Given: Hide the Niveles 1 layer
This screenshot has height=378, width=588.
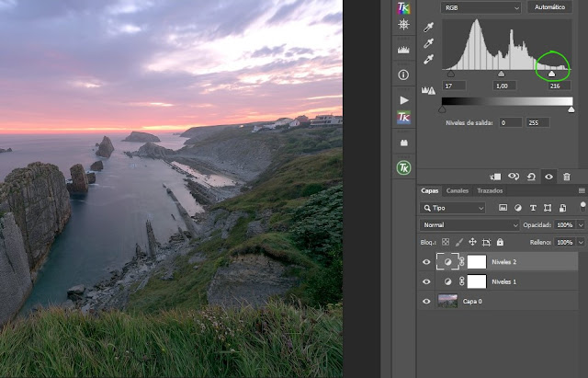Looking at the screenshot, I should (426, 281).
